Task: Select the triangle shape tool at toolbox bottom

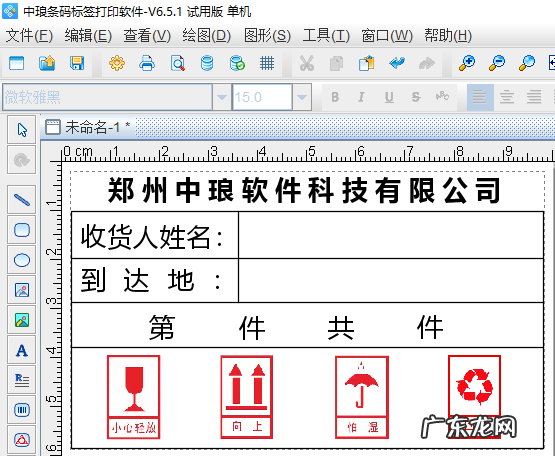Action: pos(22,440)
